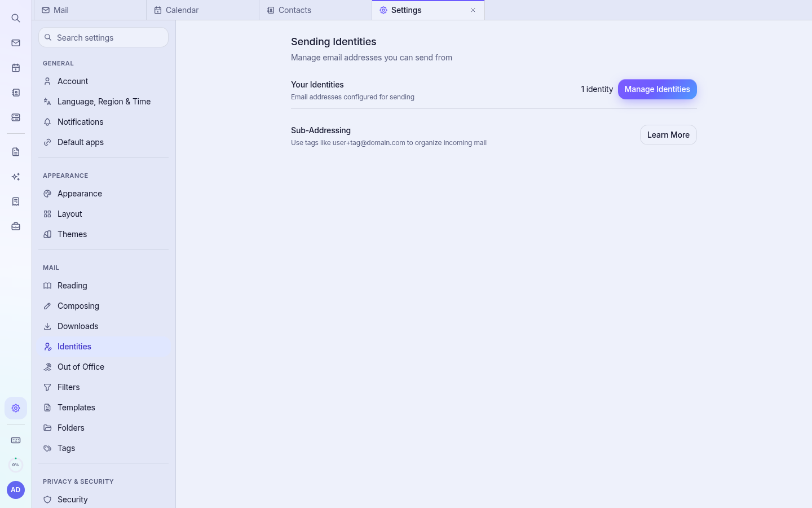Open the AD user avatar menu
812x508 pixels.
pos(16,490)
